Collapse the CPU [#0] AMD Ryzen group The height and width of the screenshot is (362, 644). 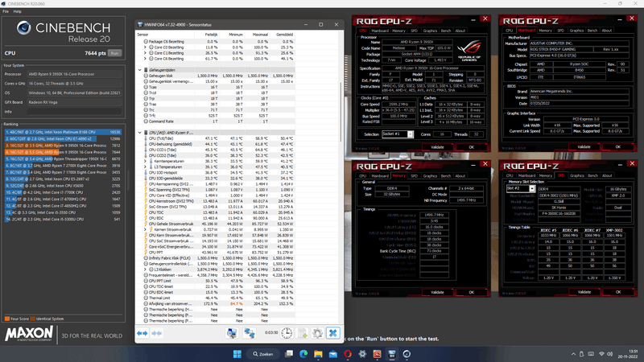pyautogui.click(x=139, y=133)
